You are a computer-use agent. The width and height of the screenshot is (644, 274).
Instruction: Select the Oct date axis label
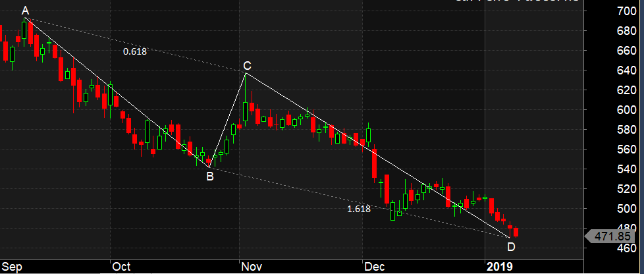tap(121, 267)
